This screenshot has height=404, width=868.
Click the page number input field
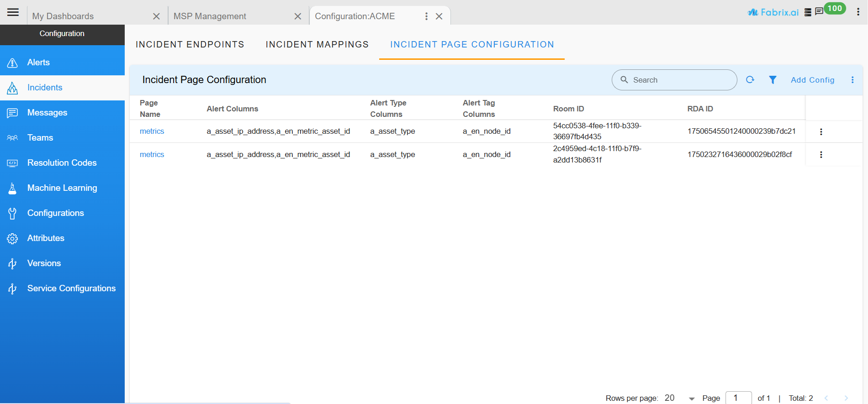pos(738,398)
